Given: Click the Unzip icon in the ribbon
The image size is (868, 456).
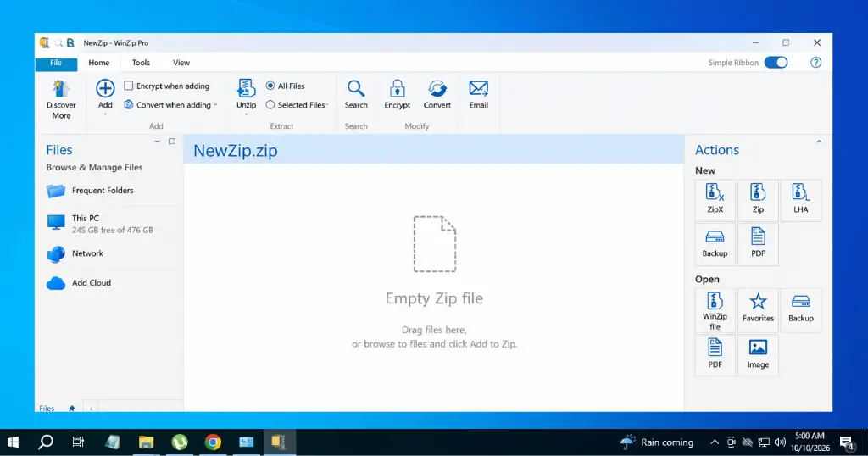Looking at the screenshot, I should pyautogui.click(x=247, y=88).
